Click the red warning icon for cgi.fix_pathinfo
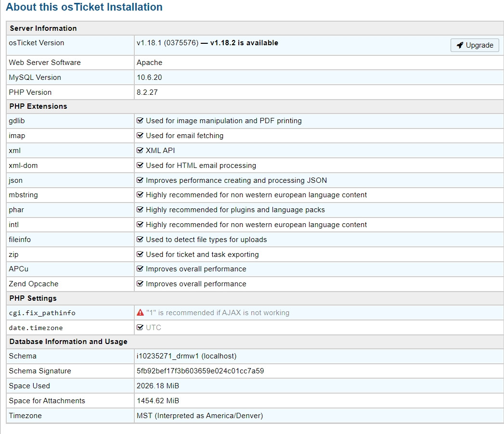The height and width of the screenshot is (434, 504). point(140,312)
